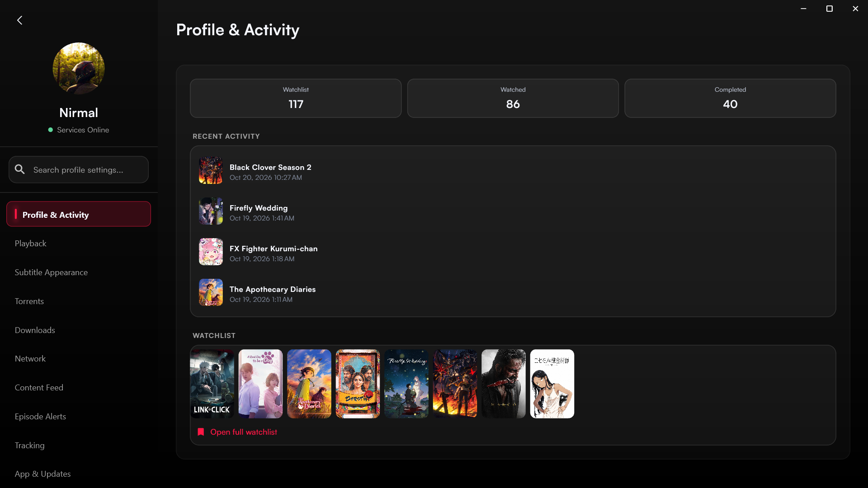Open Firefly Wedding activity thumbnail

click(x=211, y=211)
